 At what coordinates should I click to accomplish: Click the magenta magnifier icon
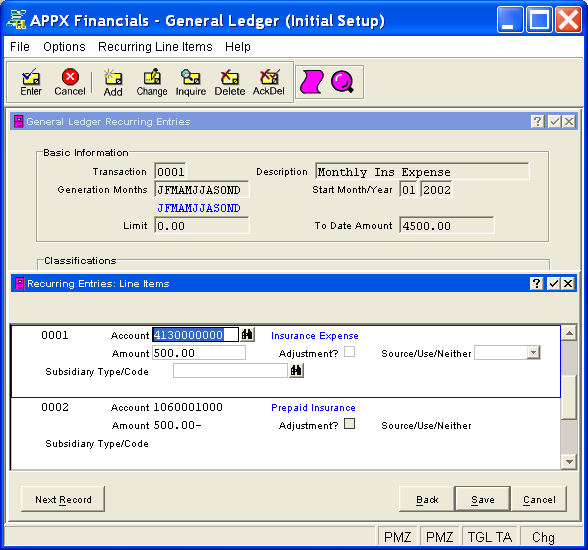pyautogui.click(x=342, y=81)
